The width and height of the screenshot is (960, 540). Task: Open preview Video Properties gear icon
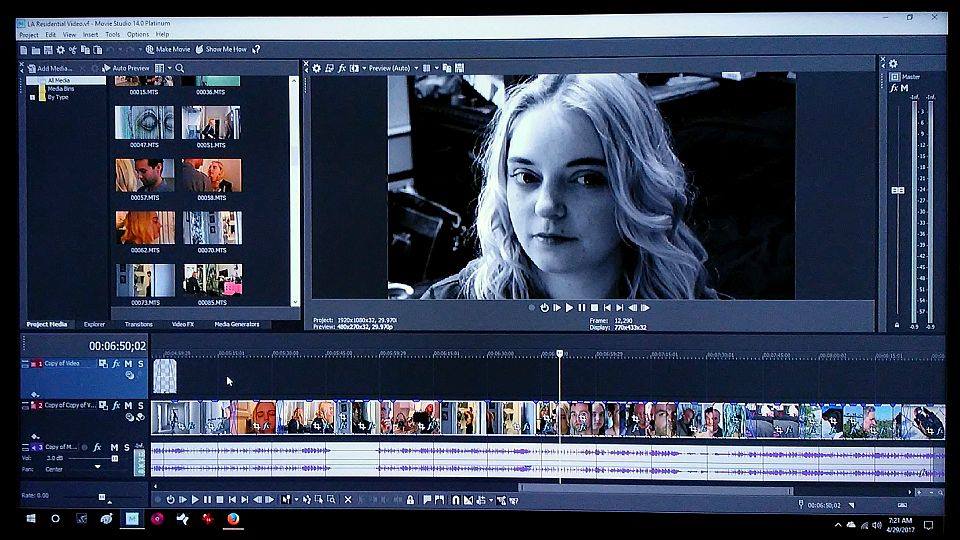pyautogui.click(x=317, y=69)
